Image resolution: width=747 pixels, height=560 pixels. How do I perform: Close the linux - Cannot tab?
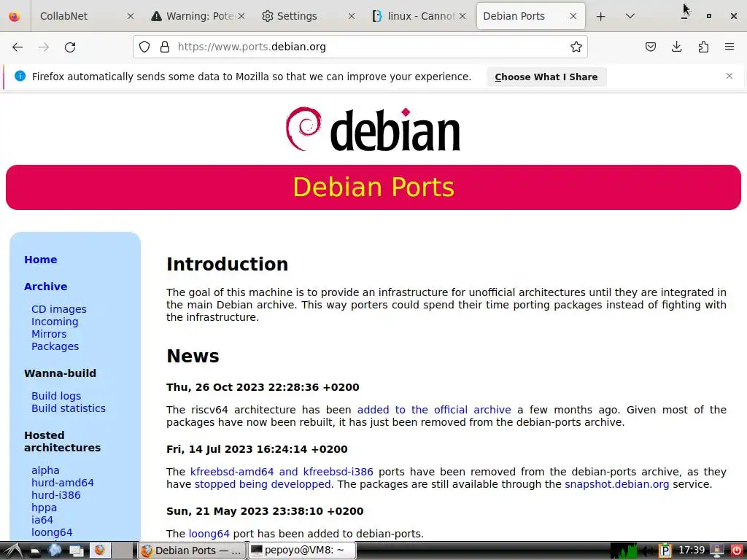462,16
